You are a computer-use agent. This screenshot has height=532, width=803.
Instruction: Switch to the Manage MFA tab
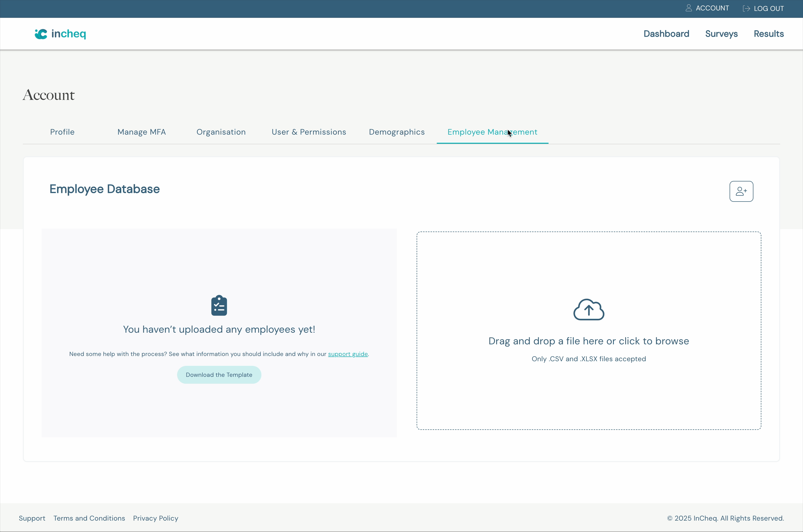point(142,132)
